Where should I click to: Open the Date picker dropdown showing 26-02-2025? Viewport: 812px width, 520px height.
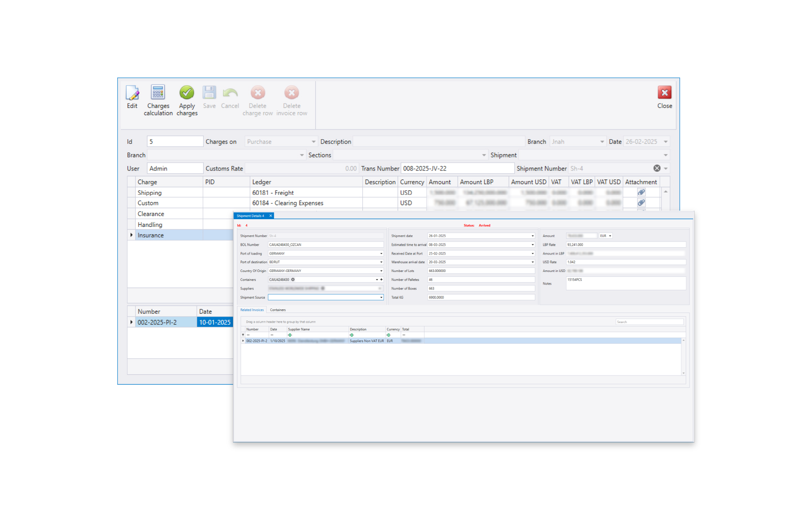pyautogui.click(x=666, y=142)
